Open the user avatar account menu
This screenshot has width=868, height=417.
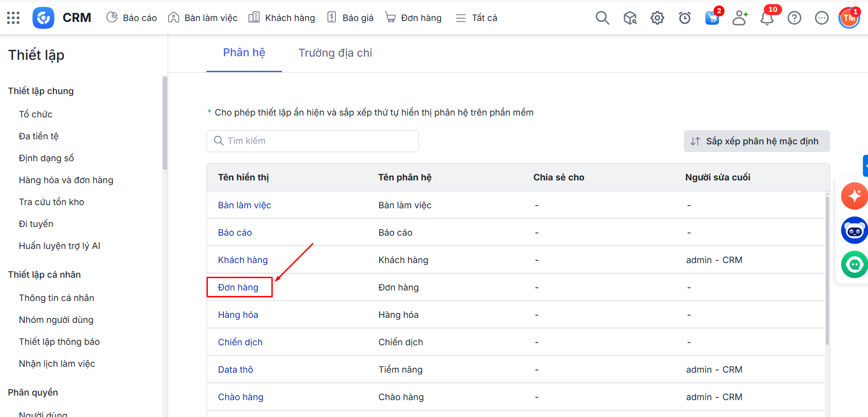[849, 18]
